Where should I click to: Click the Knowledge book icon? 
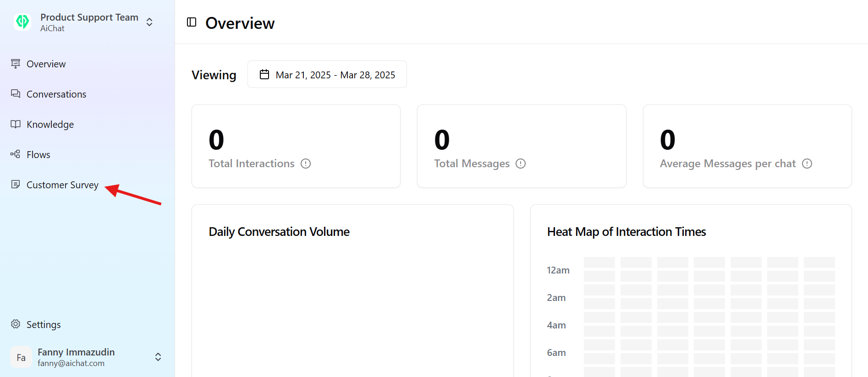(x=16, y=124)
